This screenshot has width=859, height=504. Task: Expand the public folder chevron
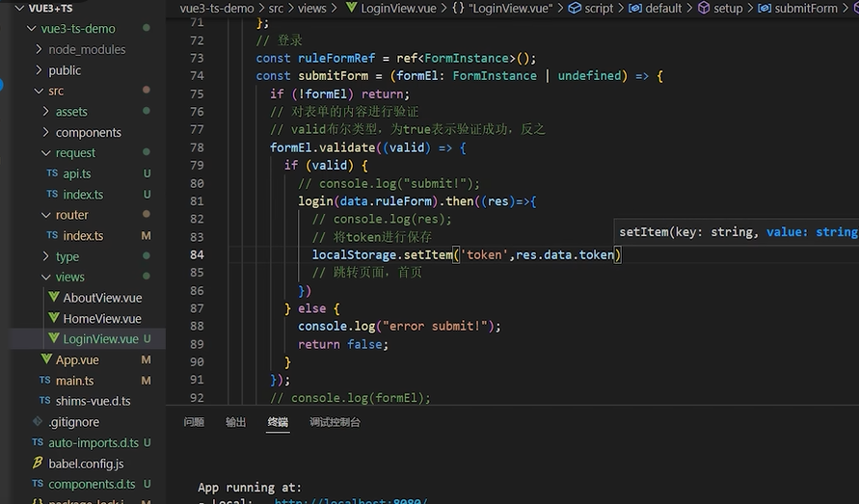coord(39,70)
